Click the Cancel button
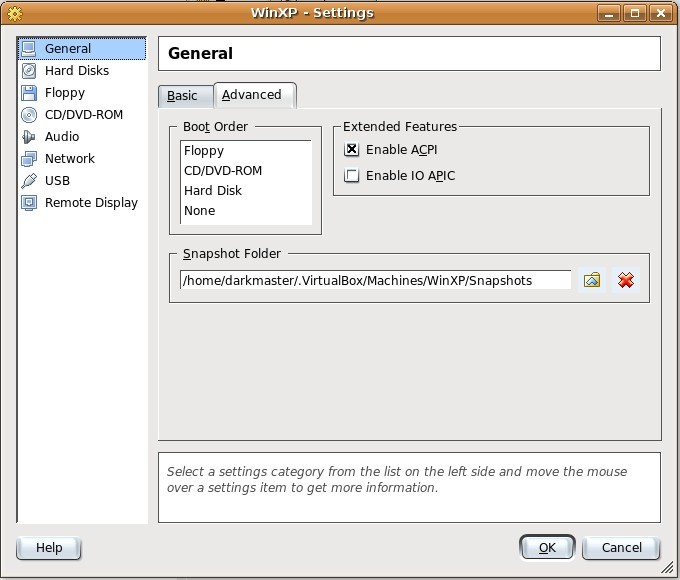The width and height of the screenshot is (680, 580). [621, 548]
